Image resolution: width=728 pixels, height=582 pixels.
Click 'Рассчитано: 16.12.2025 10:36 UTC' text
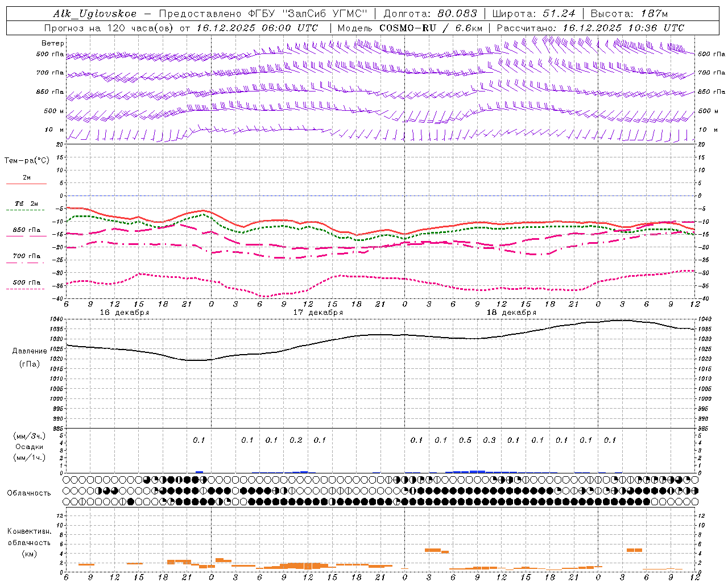coord(590,28)
